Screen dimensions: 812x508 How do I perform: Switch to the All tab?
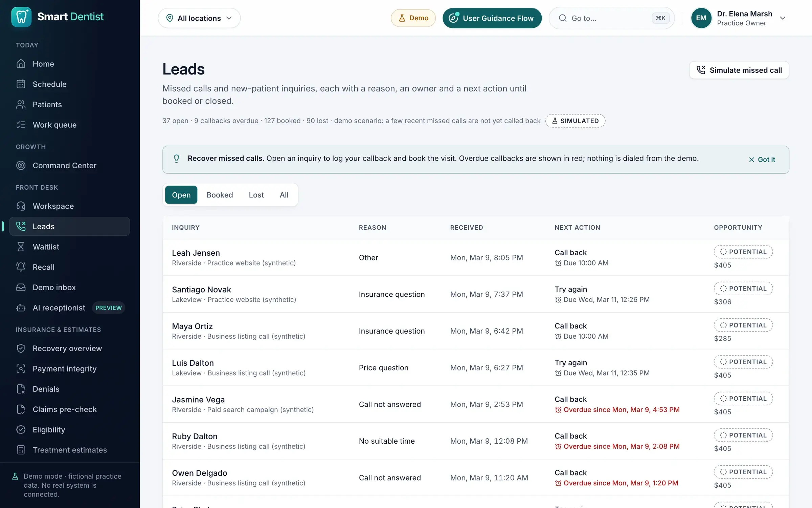(x=284, y=195)
